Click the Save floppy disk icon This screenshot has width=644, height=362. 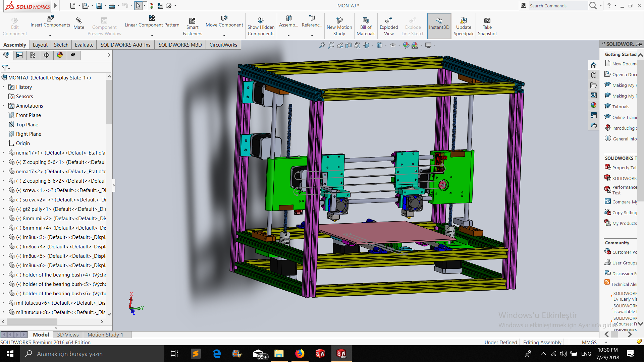[x=99, y=6]
